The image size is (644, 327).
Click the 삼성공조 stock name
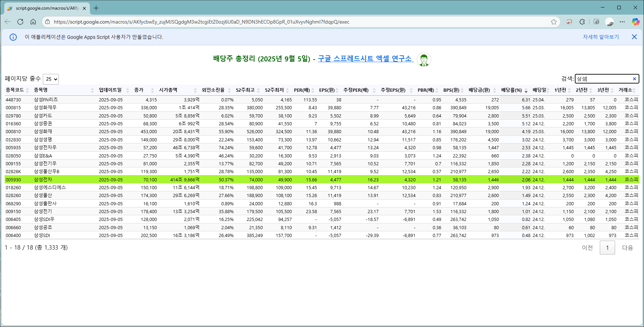click(x=43, y=227)
